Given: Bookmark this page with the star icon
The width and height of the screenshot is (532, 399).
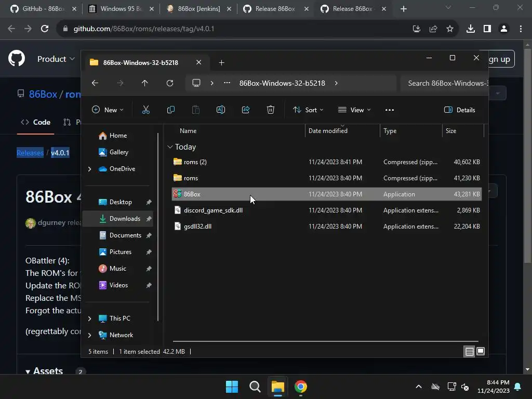Looking at the screenshot, I should pyautogui.click(x=449, y=29).
